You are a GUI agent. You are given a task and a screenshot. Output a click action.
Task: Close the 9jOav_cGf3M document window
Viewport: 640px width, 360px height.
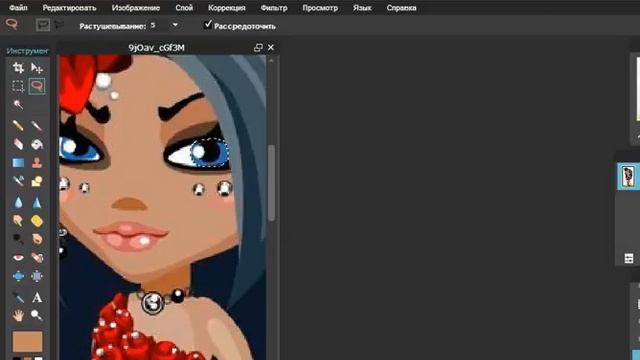271,48
